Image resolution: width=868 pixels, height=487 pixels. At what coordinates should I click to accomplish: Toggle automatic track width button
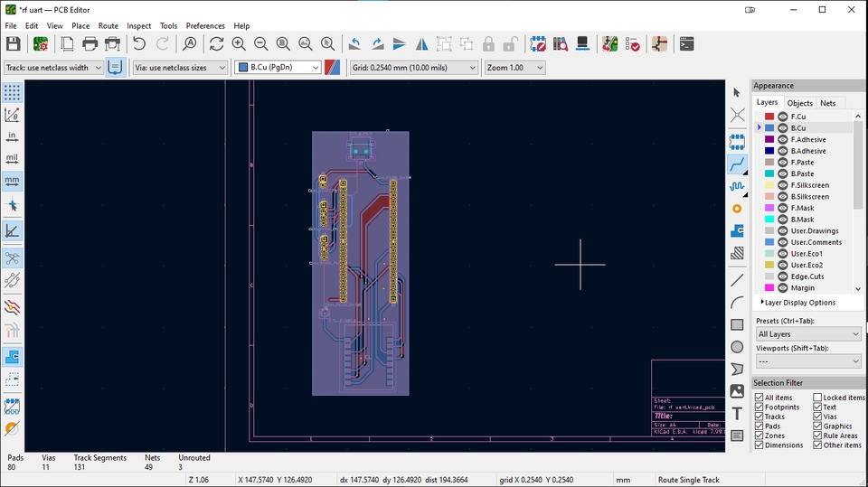115,68
